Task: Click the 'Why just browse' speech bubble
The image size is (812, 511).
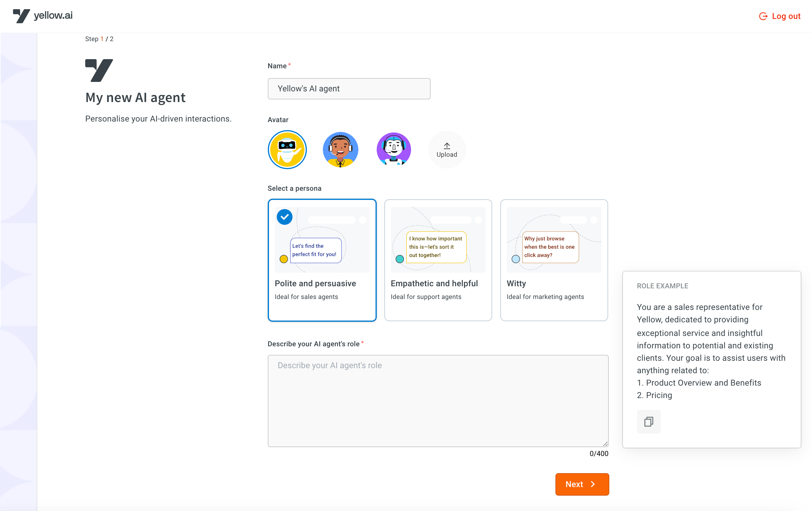Action: 550,247
